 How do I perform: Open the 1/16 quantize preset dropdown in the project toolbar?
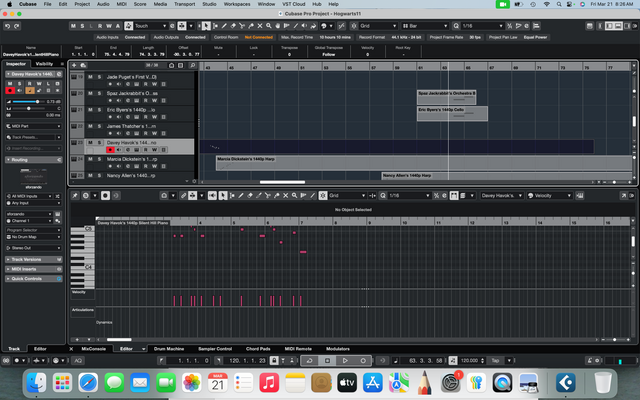(482, 26)
